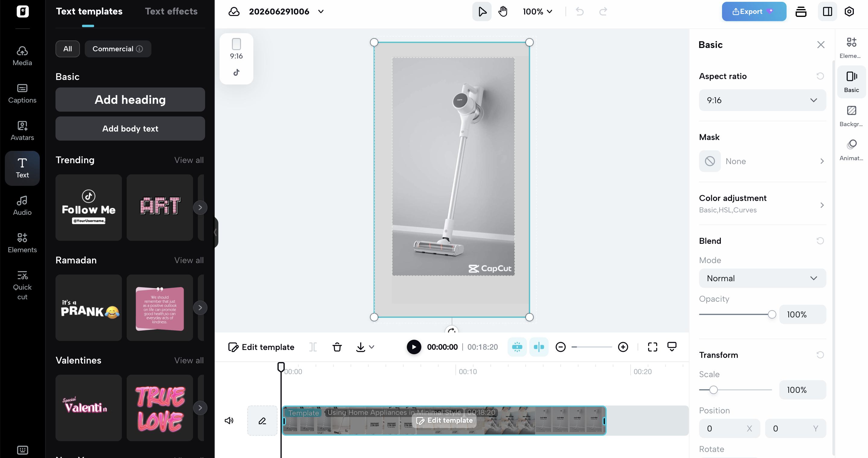Screen dimensions: 868x458
Task: Open the Audio panel
Action: 22,205
